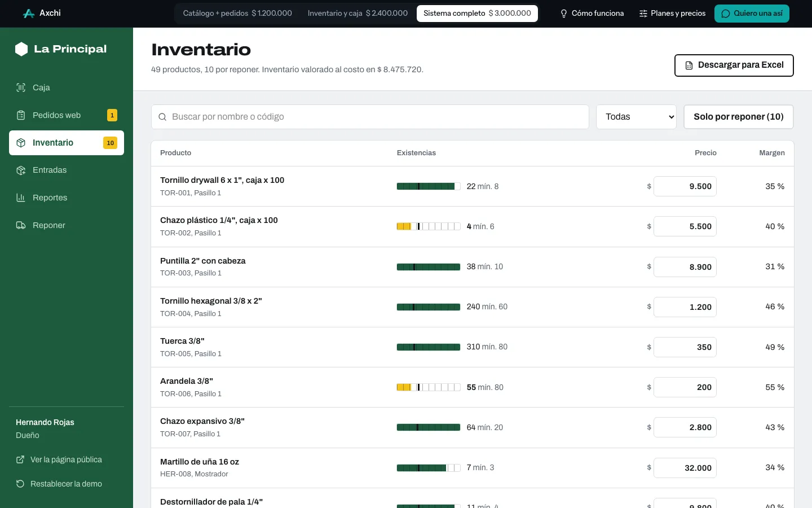Click the Inventario box icon in sidebar
812x508 pixels.
click(21, 143)
